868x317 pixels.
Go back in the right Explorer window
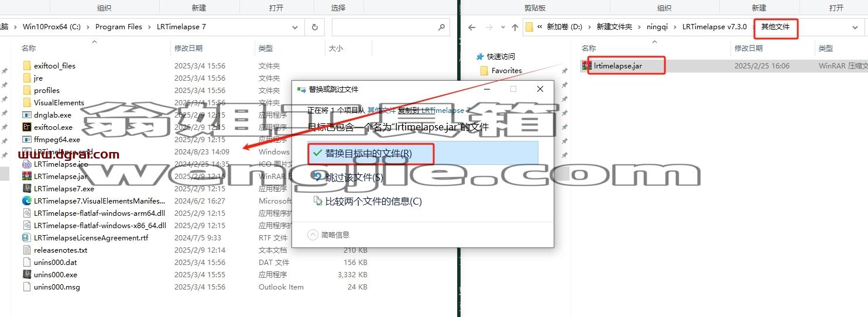[x=472, y=27]
